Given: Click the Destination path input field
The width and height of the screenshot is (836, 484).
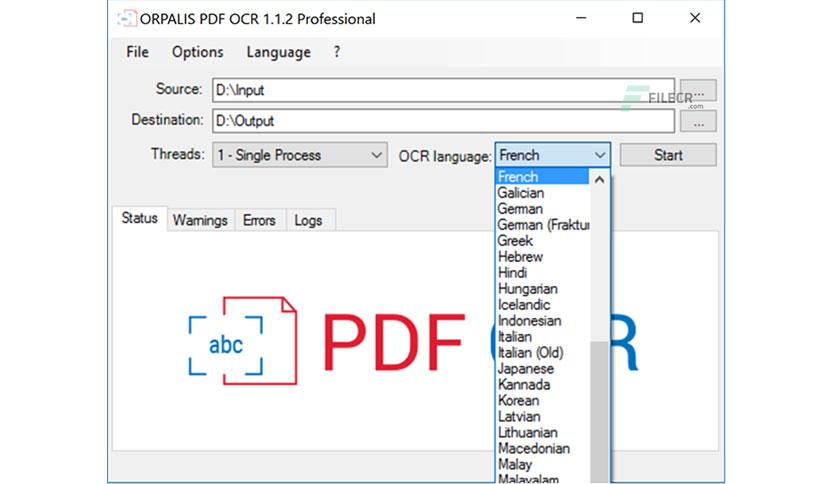Looking at the screenshot, I should pos(444,121).
